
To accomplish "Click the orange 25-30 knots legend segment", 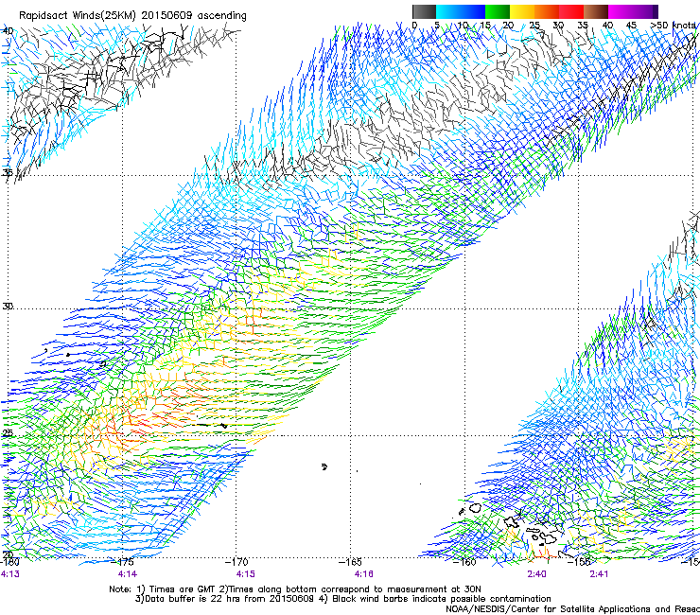I will pyautogui.click(x=547, y=11).
